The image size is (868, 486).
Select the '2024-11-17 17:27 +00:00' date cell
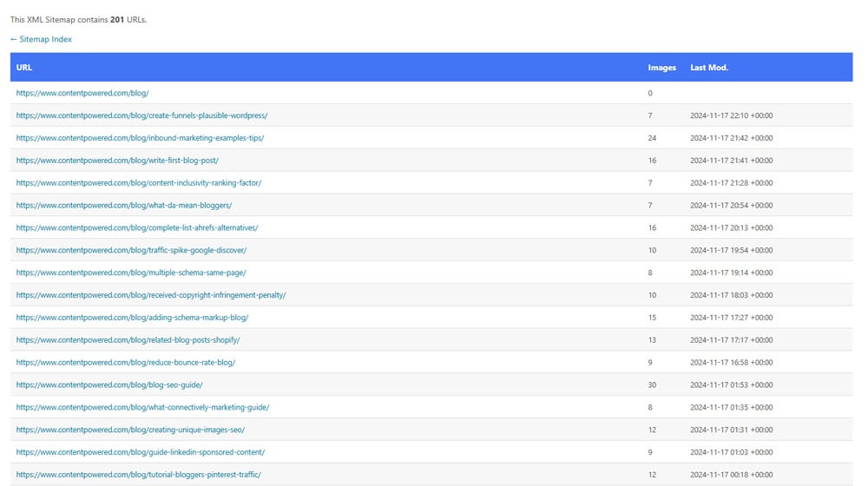[731, 318]
